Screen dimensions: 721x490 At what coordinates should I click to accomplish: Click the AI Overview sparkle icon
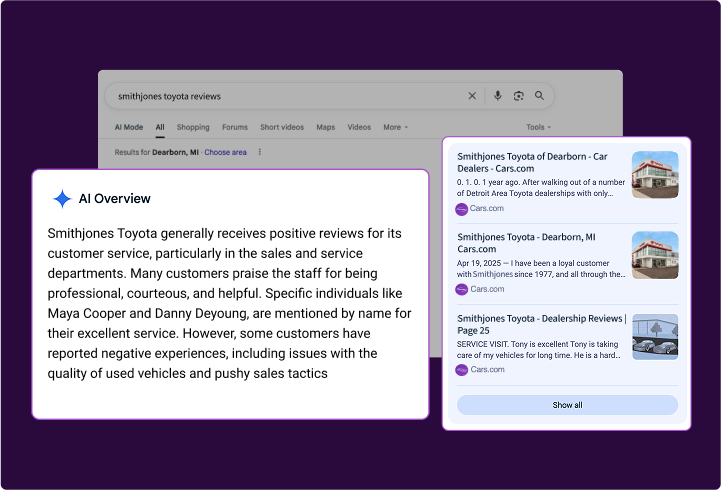pyautogui.click(x=62, y=199)
